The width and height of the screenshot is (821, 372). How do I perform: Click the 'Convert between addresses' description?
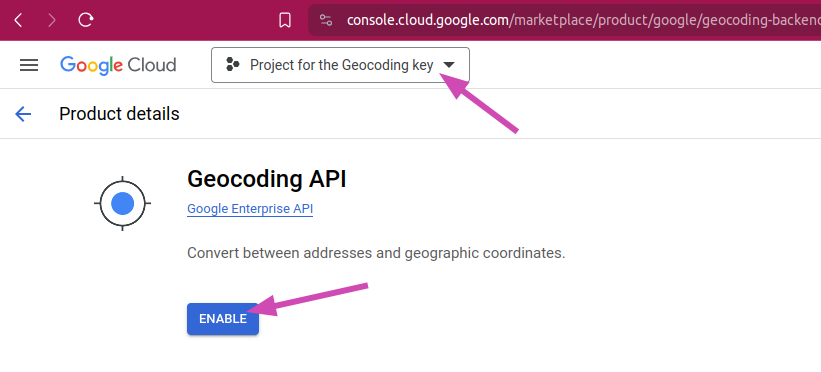[376, 253]
